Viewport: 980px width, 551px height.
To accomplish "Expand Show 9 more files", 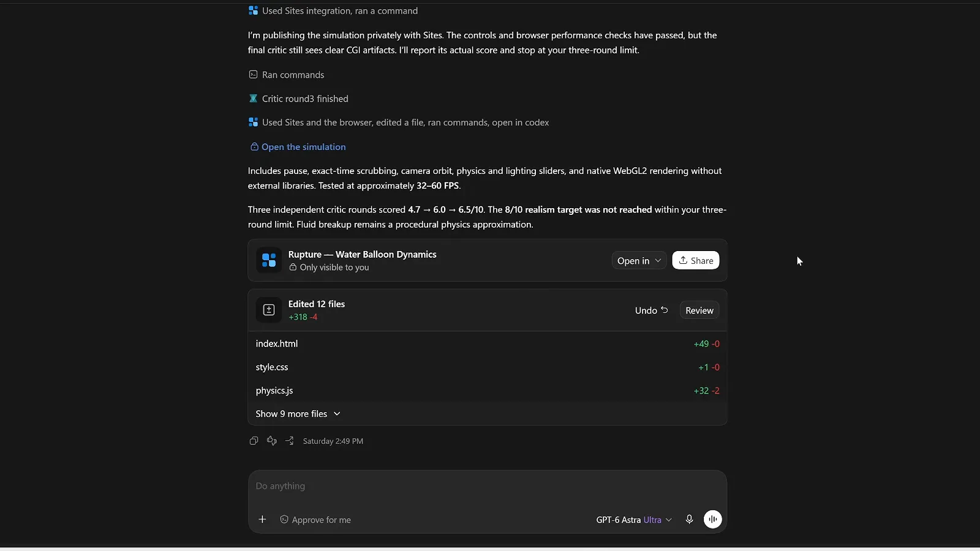I will pyautogui.click(x=298, y=414).
